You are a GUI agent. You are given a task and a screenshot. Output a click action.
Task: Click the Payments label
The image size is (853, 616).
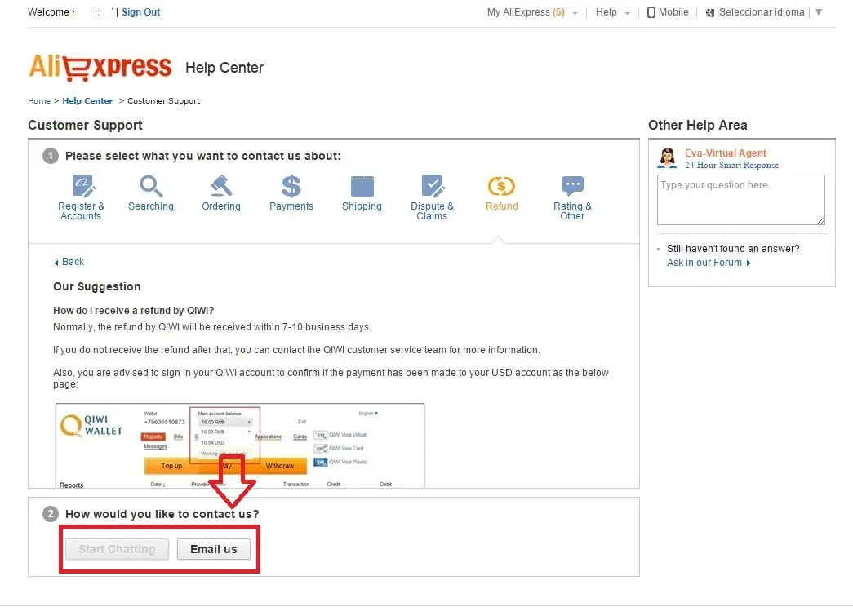click(x=291, y=206)
